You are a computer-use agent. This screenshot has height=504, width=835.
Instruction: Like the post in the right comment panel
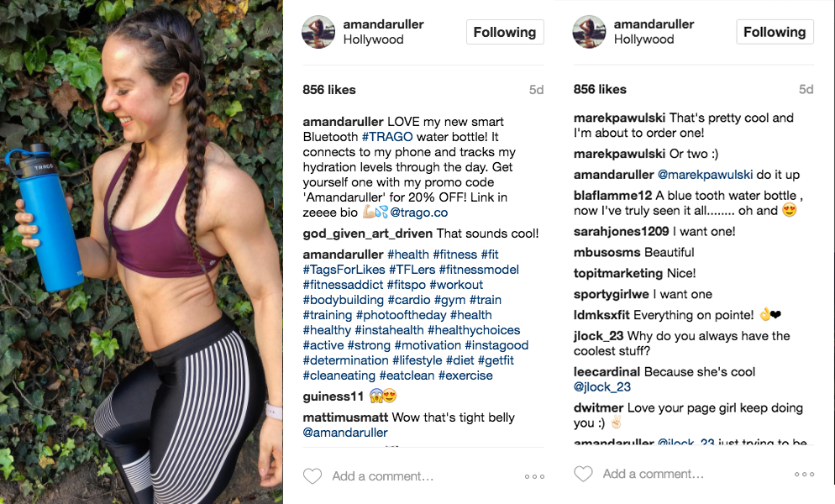[583, 475]
